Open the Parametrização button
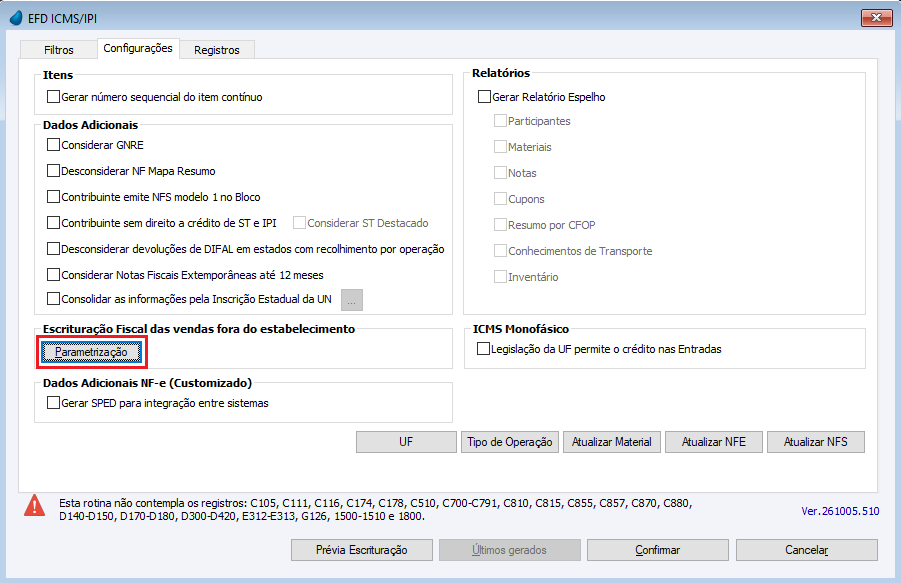901x583 pixels. click(91, 352)
